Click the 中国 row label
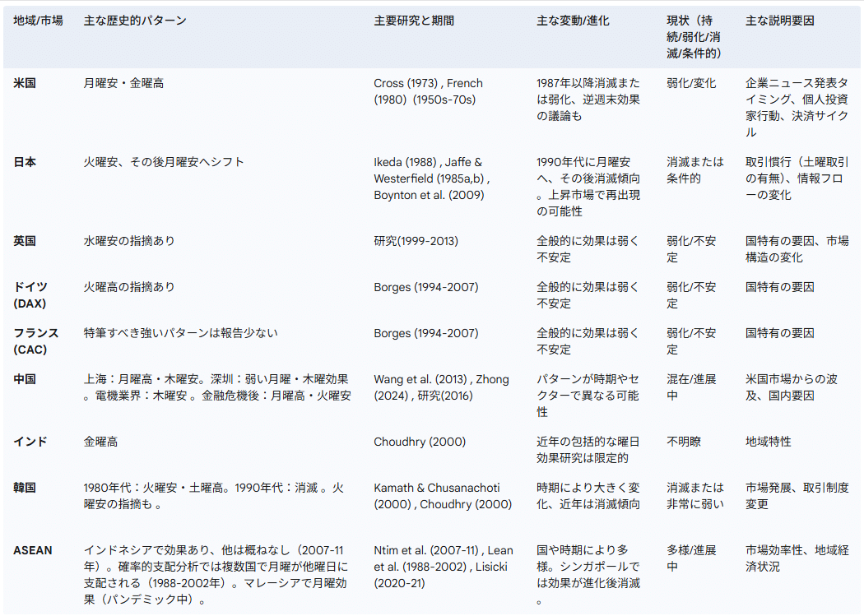Screen dimensions: 864x616 (x=24, y=377)
